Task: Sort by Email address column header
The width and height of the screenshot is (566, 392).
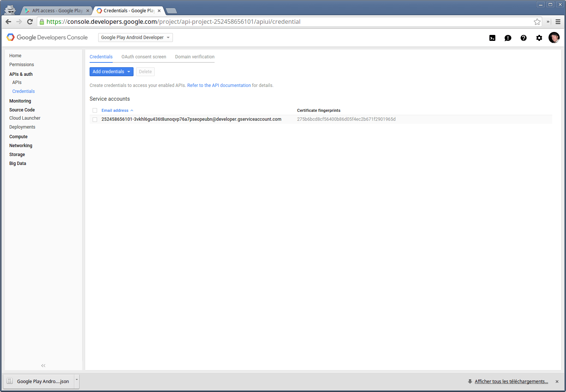Action: click(115, 110)
